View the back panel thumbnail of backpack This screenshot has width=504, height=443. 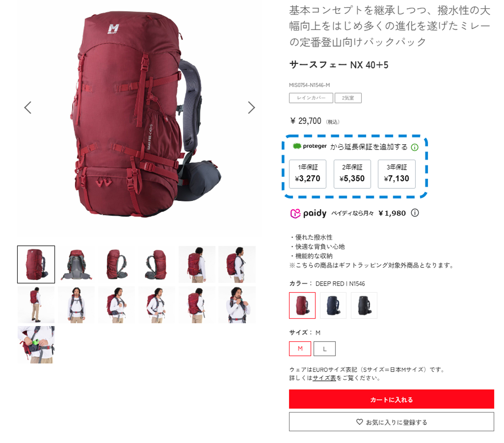(76, 264)
